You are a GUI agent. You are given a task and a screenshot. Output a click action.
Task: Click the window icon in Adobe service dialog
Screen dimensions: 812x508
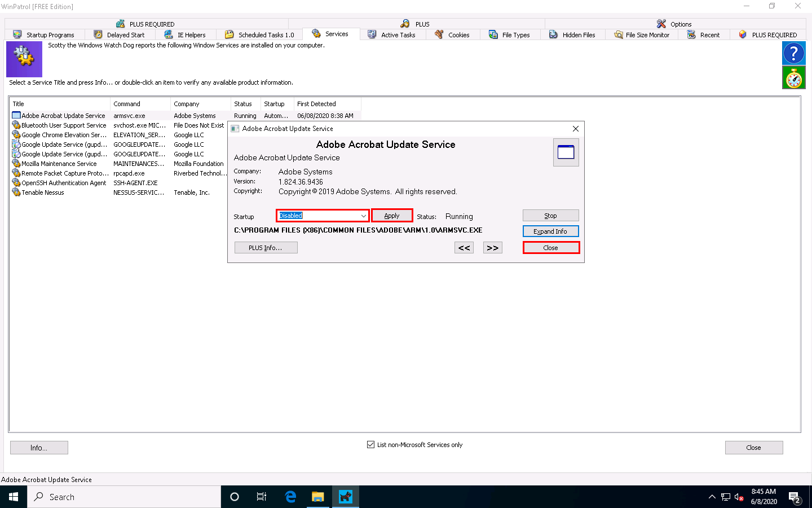tap(566, 152)
